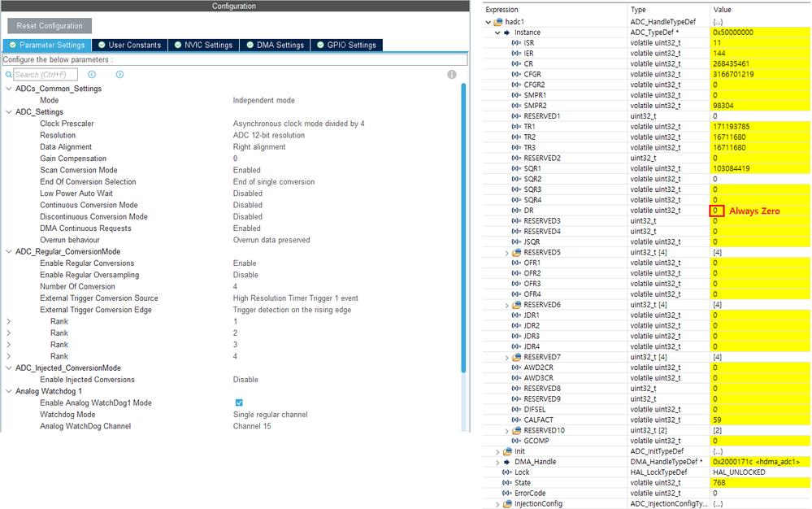Expand the Rank 4 entry
This screenshot has height=509, width=812.
coord(9,356)
